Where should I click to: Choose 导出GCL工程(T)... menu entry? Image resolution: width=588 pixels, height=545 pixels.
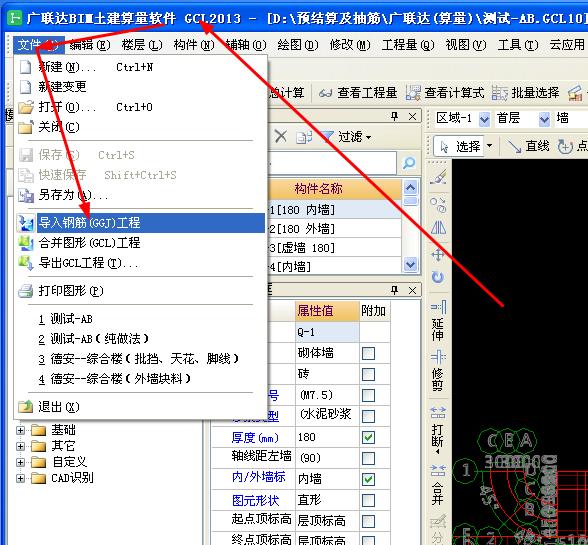[141, 263]
